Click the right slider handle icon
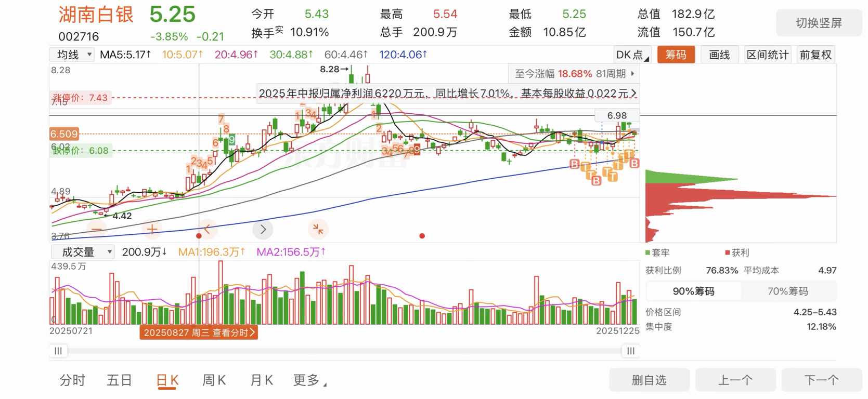This screenshot has width=868, height=399. (x=631, y=351)
